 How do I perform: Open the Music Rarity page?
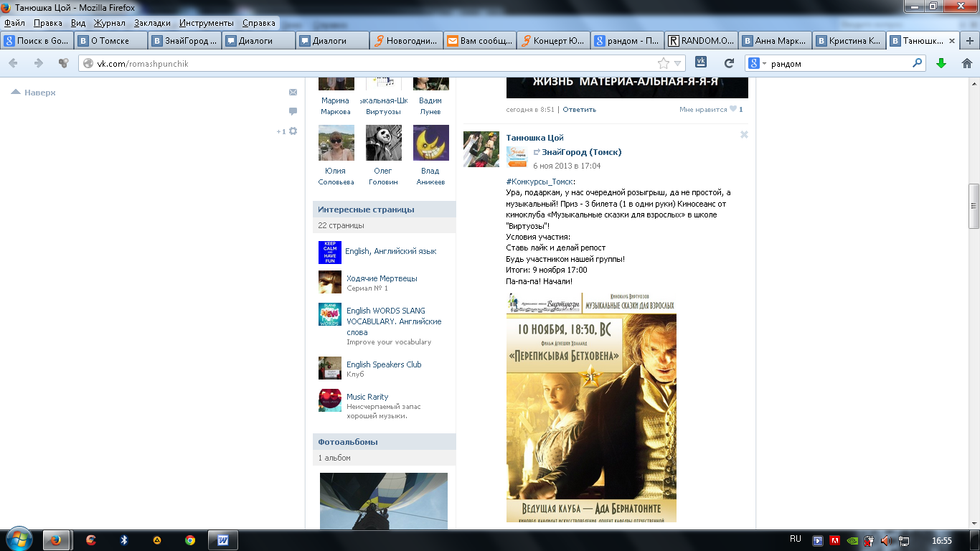(367, 397)
